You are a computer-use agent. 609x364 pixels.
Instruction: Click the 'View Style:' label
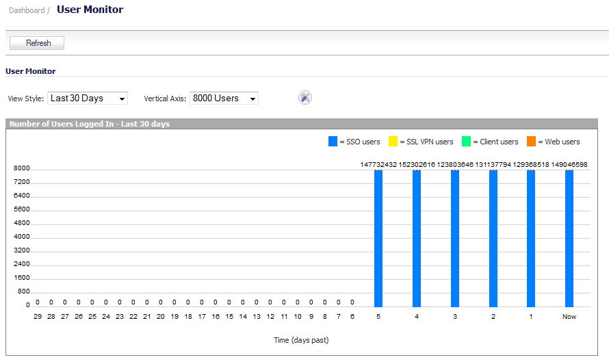tap(25, 99)
